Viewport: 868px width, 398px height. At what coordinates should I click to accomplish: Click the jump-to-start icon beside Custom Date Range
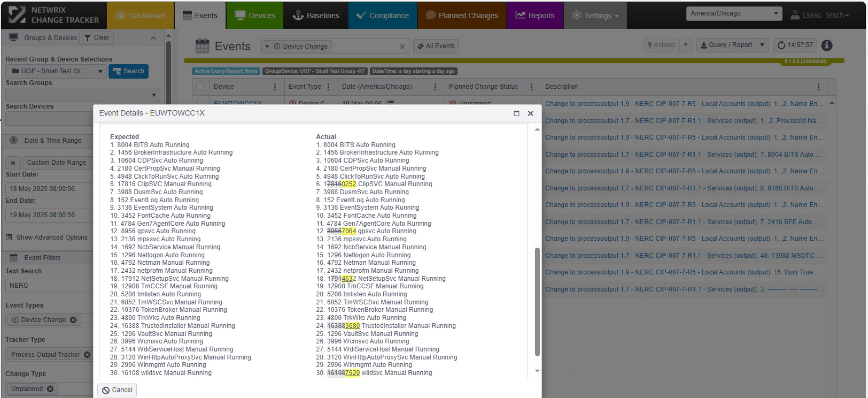(x=13, y=163)
